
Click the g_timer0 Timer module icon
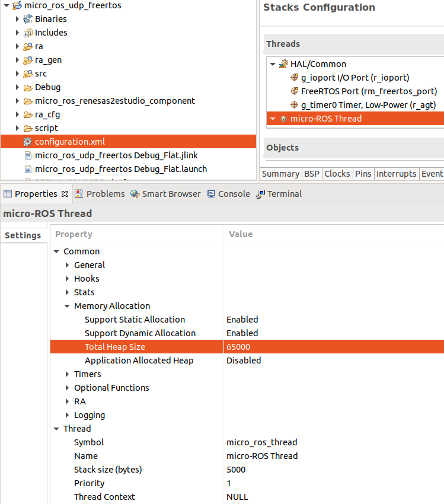pos(294,105)
